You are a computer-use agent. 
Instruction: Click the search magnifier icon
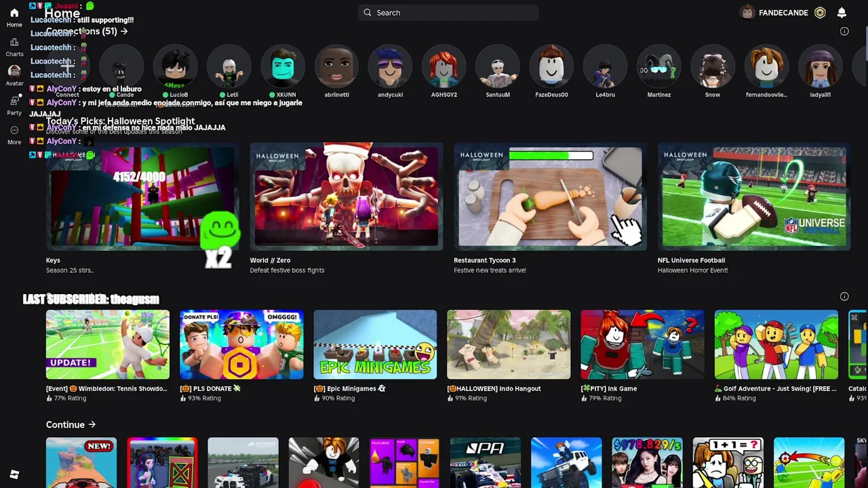(x=368, y=12)
